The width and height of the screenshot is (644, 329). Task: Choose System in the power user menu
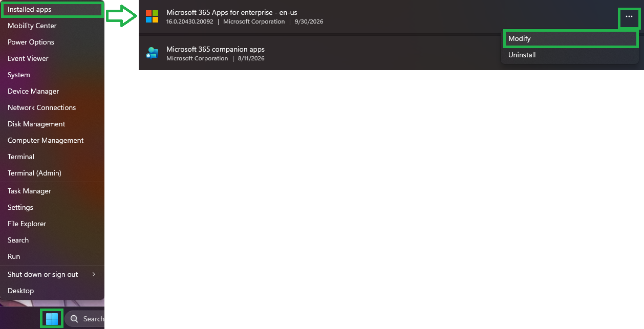pos(52,75)
